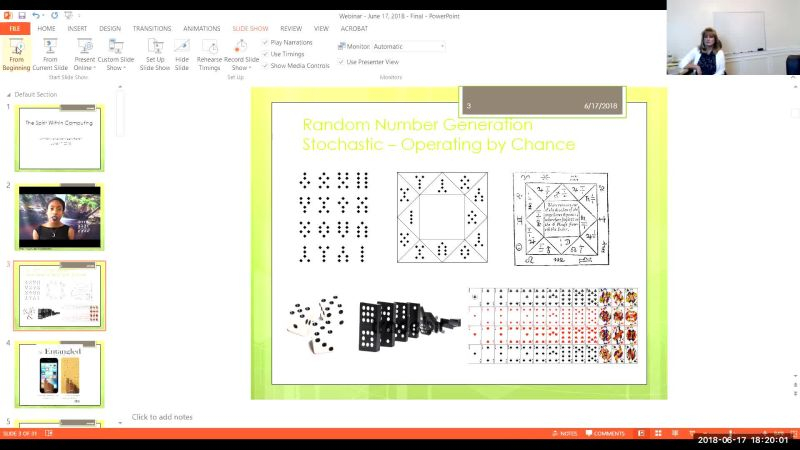Viewport: 800px width, 450px height.
Task: Disable Use Presenter View checkbox
Action: [340, 62]
